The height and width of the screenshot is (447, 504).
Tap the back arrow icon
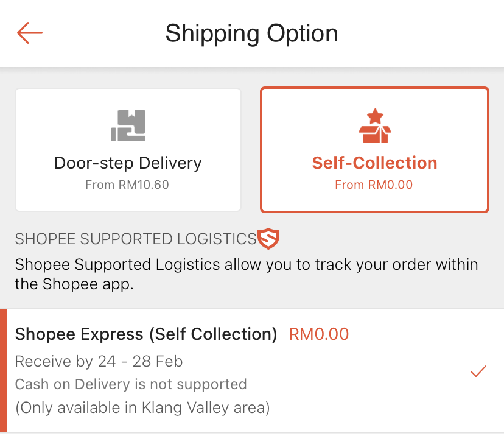pyautogui.click(x=29, y=33)
